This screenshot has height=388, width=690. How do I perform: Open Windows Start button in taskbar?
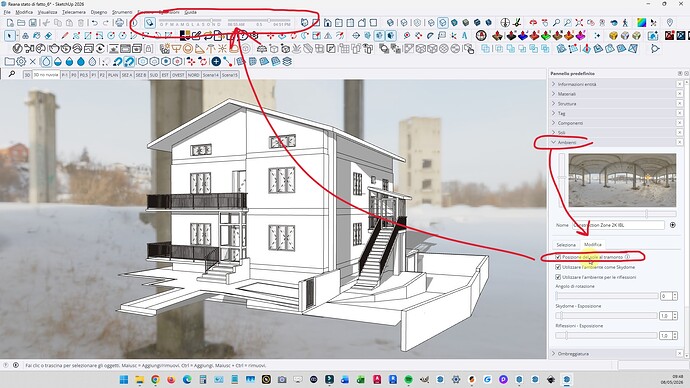coord(124,379)
